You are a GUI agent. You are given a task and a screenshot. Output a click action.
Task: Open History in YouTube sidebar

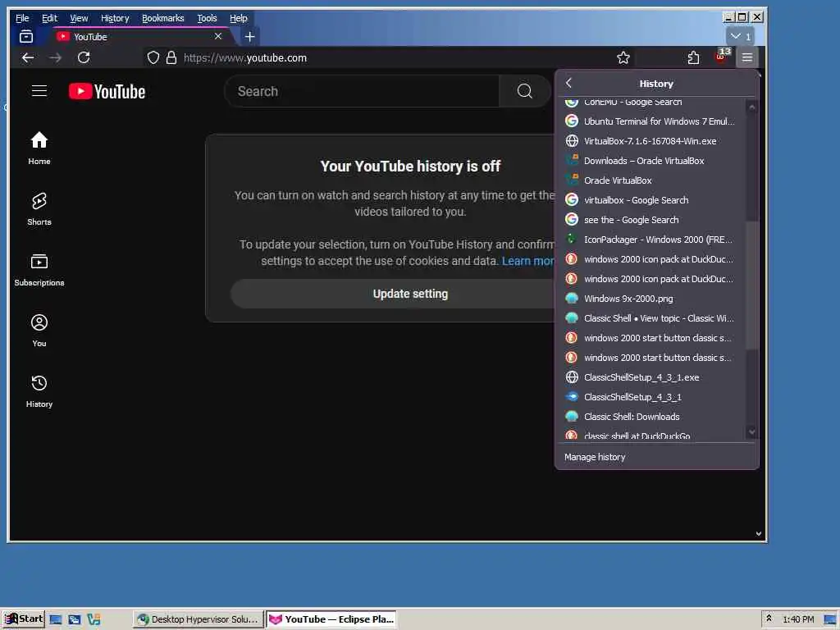(x=39, y=391)
